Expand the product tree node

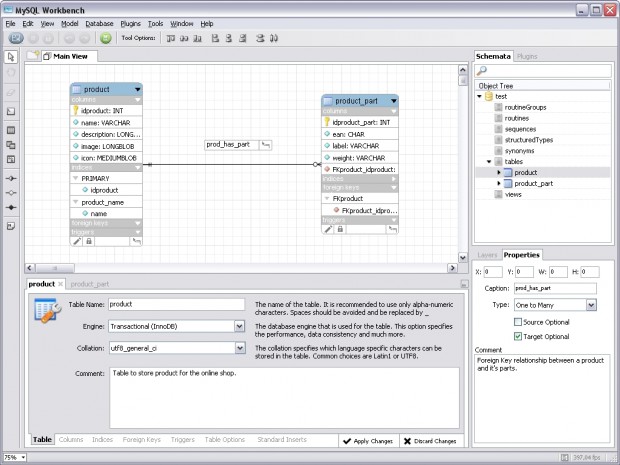click(499, 172)
